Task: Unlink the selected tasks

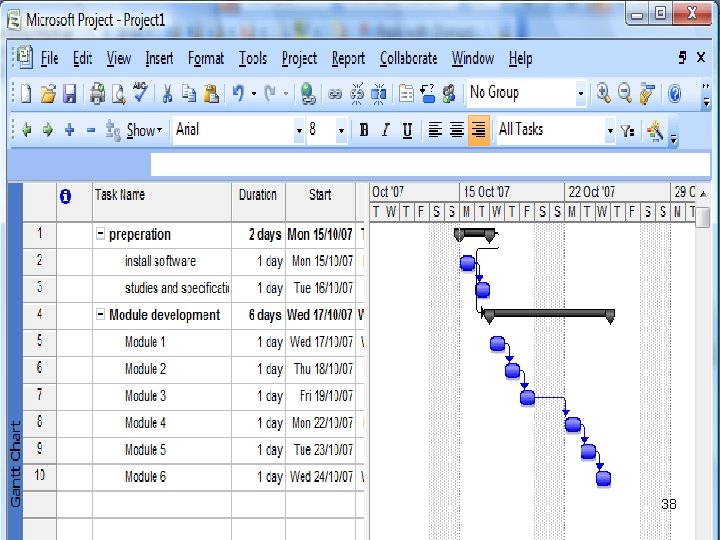Action: tap(357, 94)
